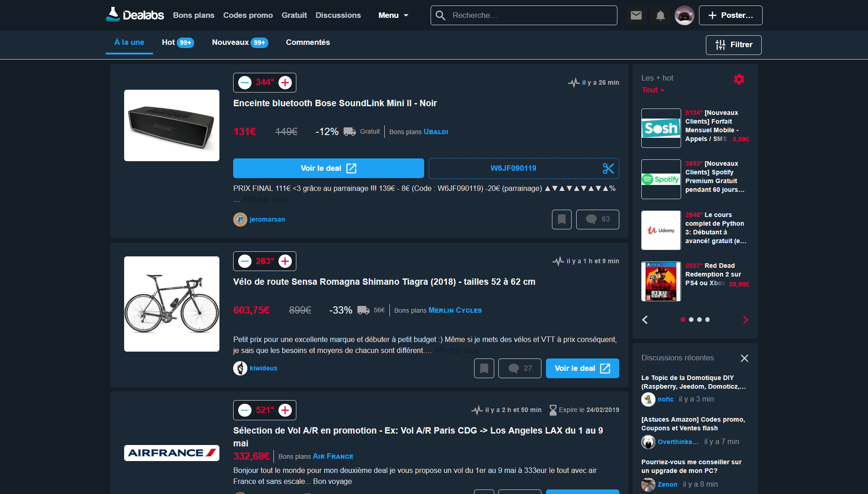Open the Sosh hot deal thumbnail
The height and width of the screenshot is (494, 868).
pyautogui.click(x=661, y=128)
